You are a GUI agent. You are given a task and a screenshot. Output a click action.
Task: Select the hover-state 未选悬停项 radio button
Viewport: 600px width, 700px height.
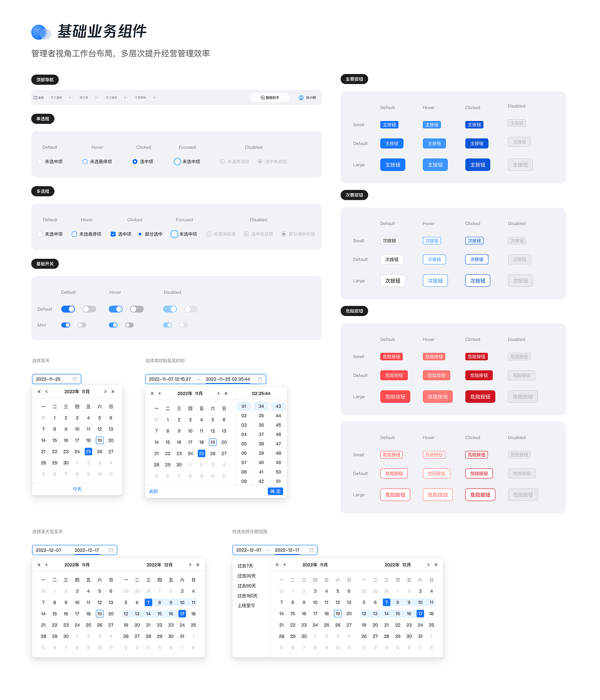pyautogui.click(x=85, y=161)
